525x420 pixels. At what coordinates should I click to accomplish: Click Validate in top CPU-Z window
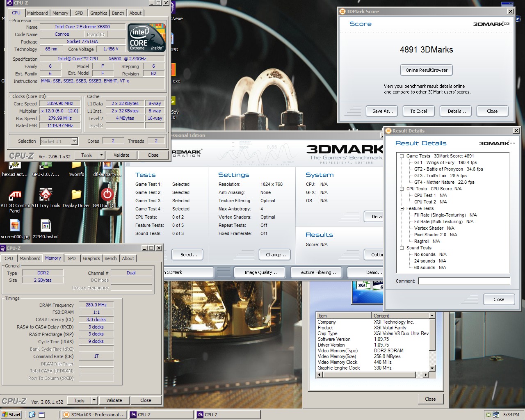pos(121,155)
